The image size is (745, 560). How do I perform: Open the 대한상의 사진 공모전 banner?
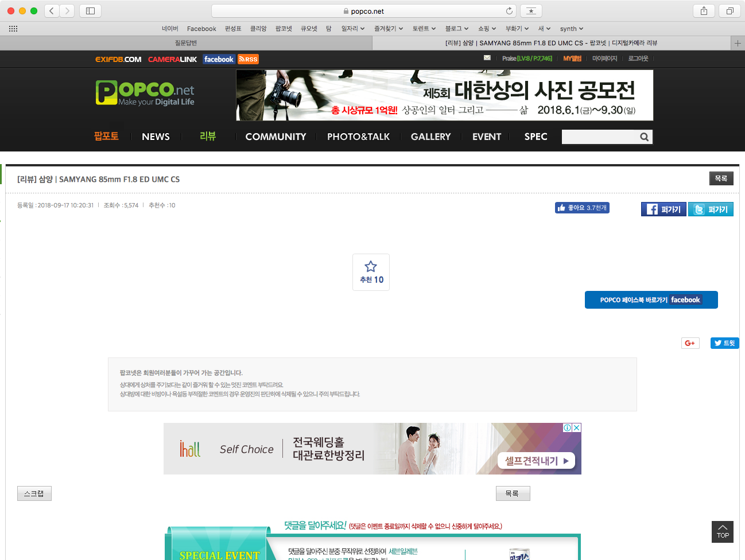coord(444,95)
